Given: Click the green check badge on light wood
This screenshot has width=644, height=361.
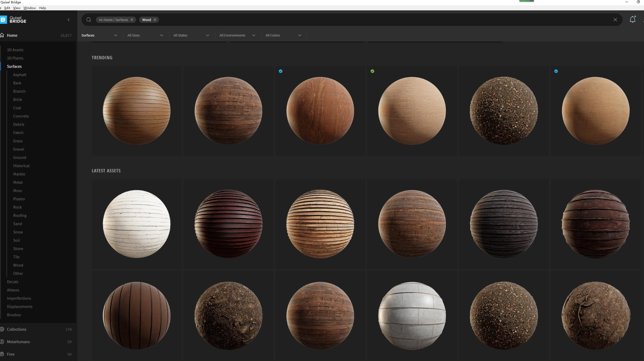Looking at the screenshot, I should [x=372, y=71].
